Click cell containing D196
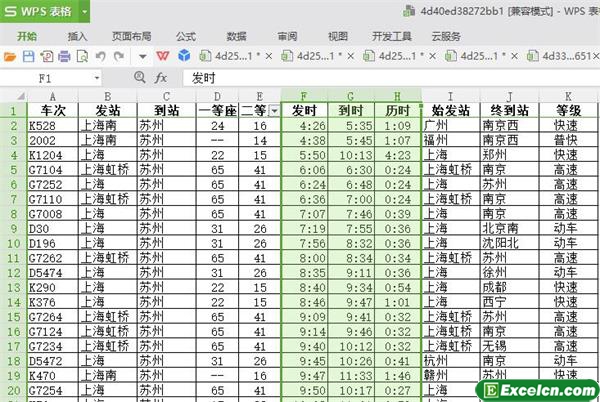This screenshot has height=402, width=600. click(x=53, y=243)
